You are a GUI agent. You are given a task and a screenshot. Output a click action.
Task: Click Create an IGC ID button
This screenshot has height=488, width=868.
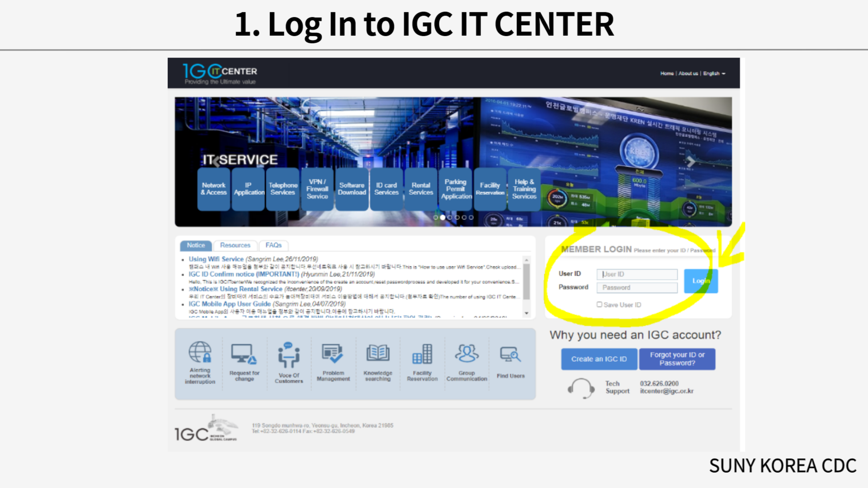click(x=599, y=359)
